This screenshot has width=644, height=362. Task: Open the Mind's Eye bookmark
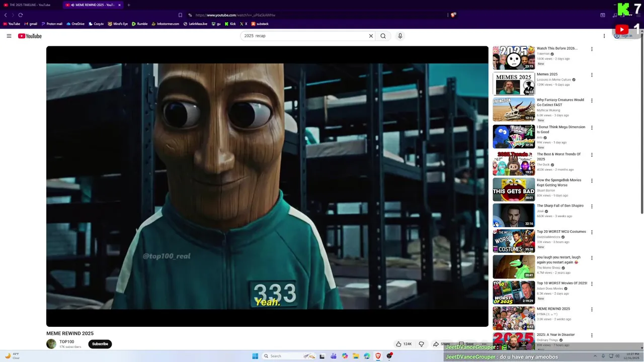[x=118, y=24]
